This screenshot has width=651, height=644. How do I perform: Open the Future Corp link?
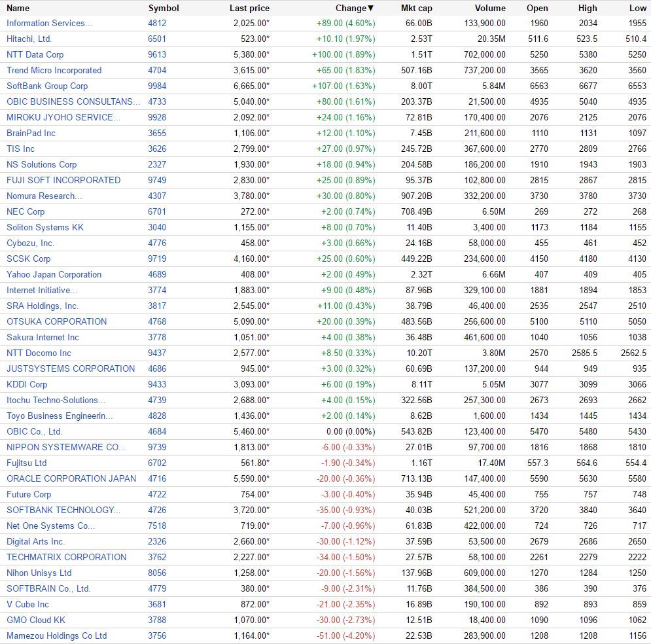point(29,495)
